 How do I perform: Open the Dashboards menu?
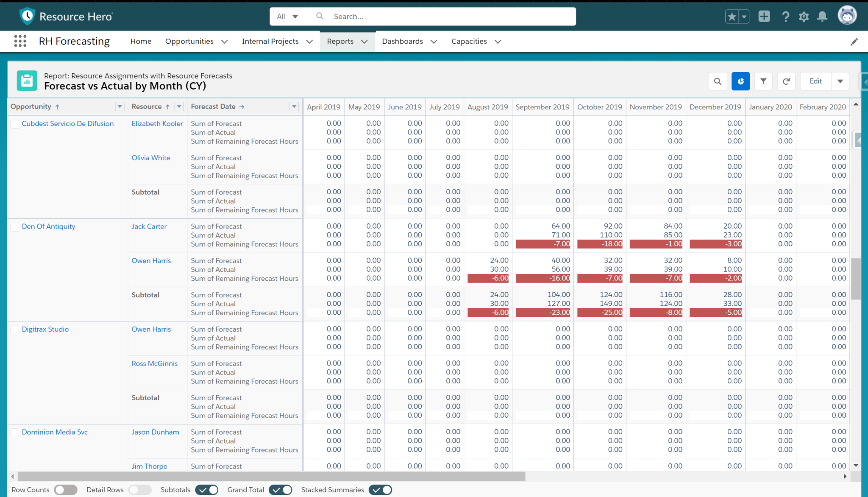(x=409, y=41)
